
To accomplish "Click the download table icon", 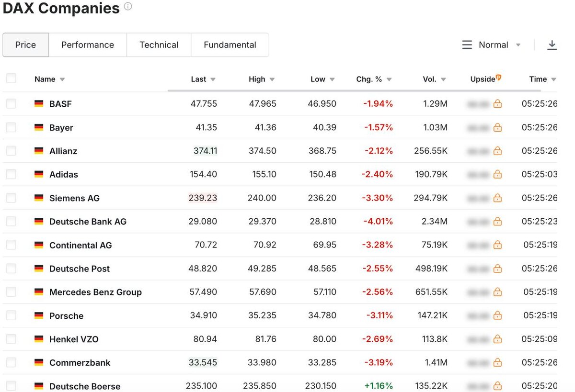I will [552, 45].
